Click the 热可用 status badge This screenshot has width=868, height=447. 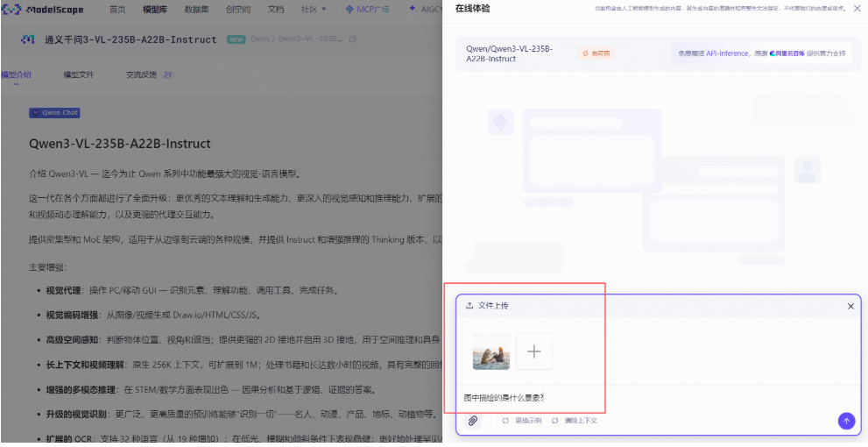[x=596, y=53]
